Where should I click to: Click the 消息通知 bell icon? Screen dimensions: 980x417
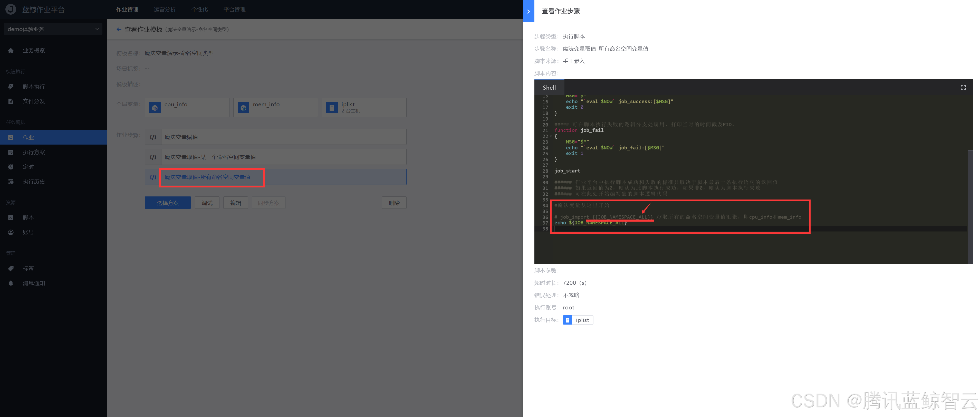pyautogui.click(x=11, y=283)
